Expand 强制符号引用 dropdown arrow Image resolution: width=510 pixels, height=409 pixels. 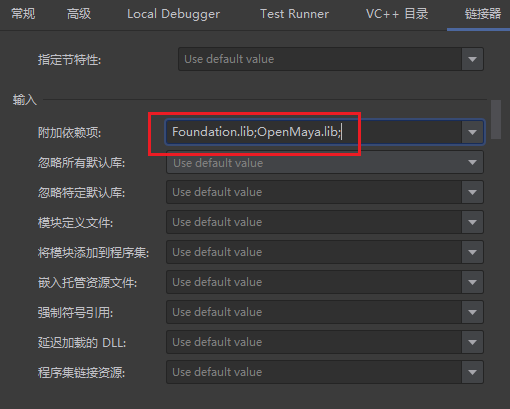click(x=472, y=312)
